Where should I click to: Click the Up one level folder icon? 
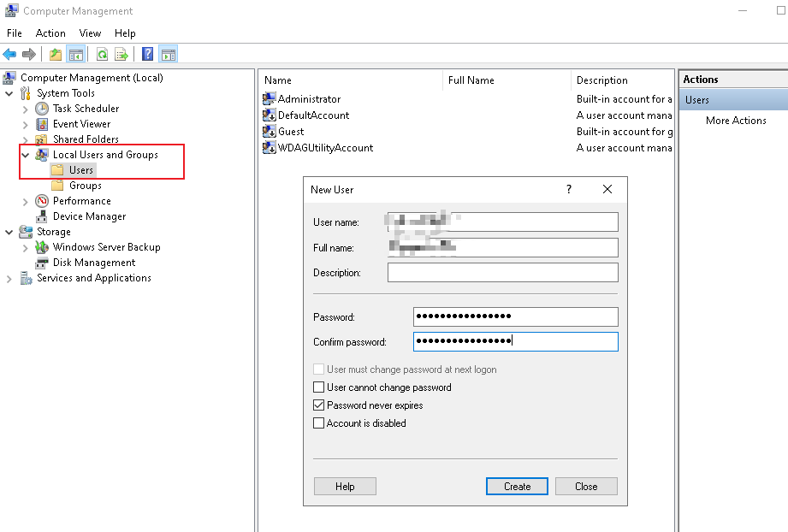(56, 55)
